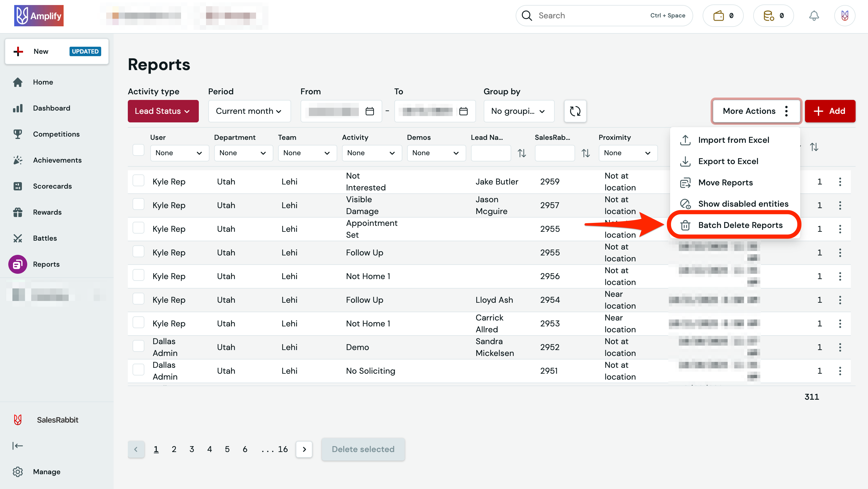The image size is (868, 489).
Task: Select the Dallas Admin Demo row checkbox
Action: point(138,346)
